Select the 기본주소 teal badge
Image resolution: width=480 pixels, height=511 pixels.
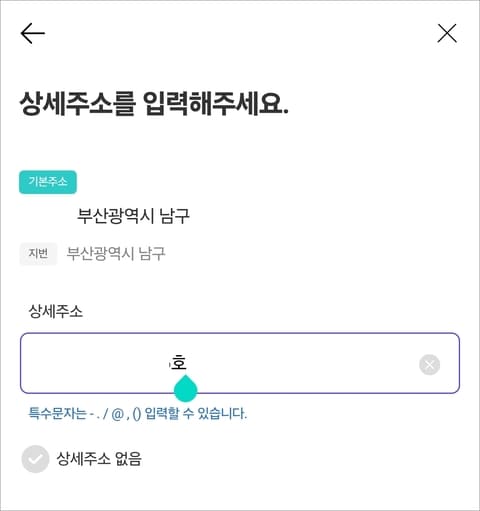[48, 182]
